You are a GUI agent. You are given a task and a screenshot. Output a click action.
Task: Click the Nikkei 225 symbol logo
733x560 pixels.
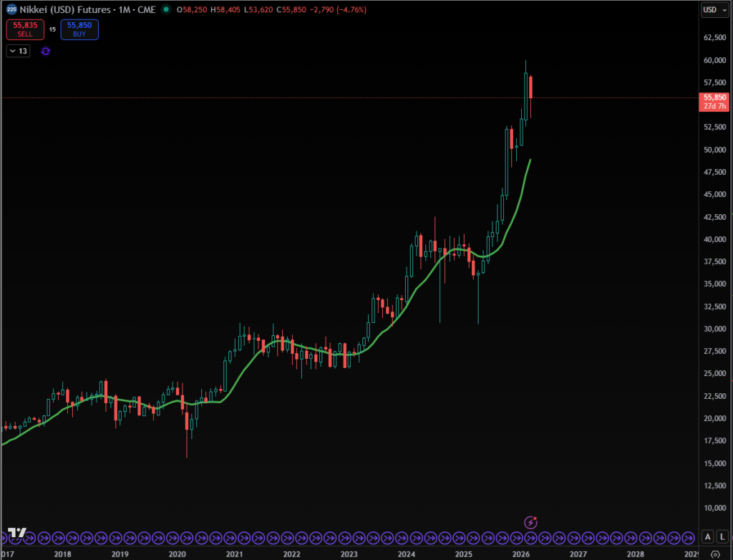[x=11, y=9]
